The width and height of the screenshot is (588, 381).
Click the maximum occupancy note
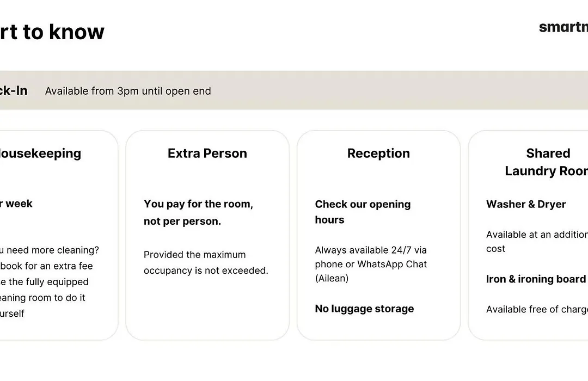206,262
